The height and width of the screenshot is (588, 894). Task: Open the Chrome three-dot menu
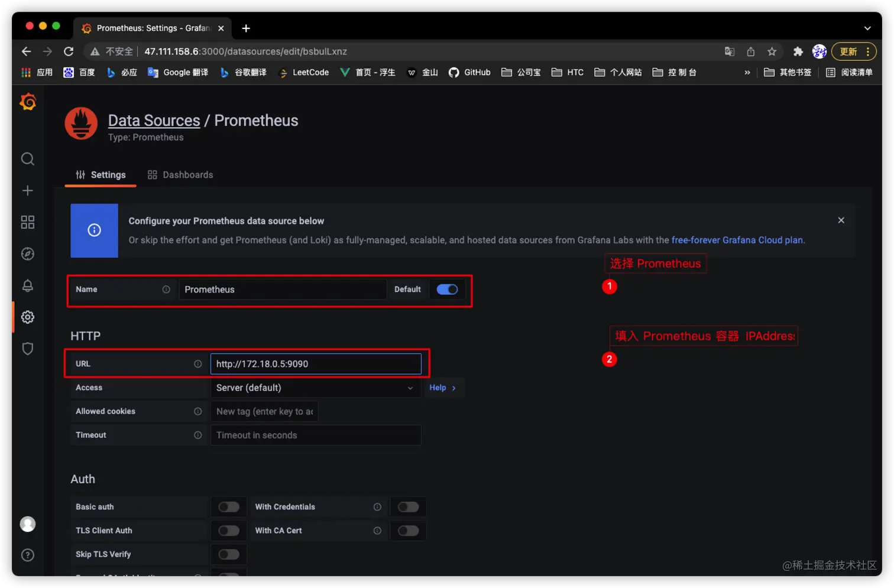pos(868,52)
